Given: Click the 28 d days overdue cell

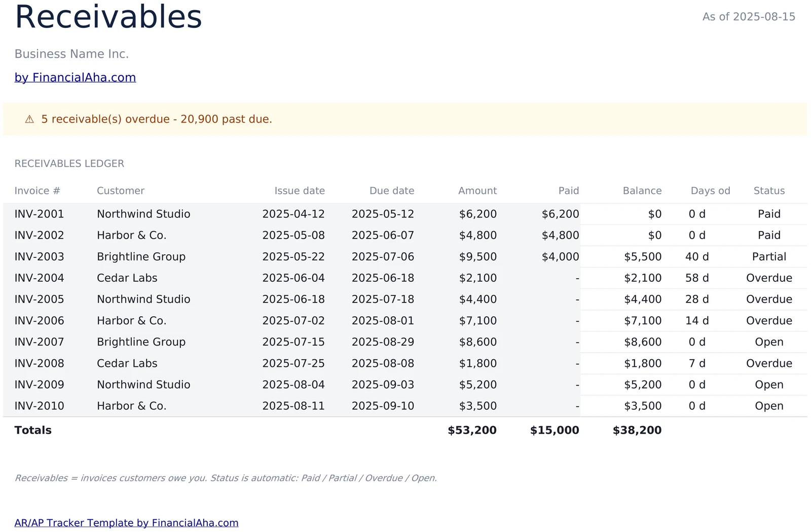Looking at the screenshot, I should [697, 299].
